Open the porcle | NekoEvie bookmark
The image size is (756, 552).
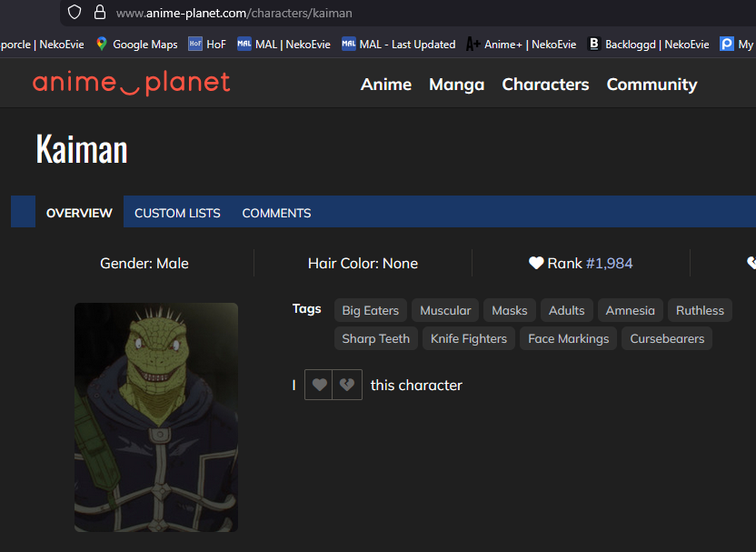[43, 45]
